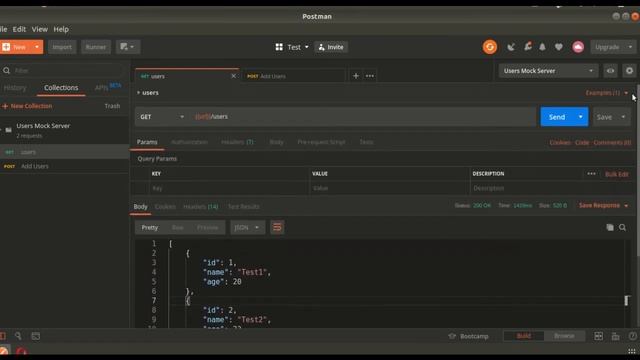Click the workspace grid icon beside Test

[x=279, y=47]
